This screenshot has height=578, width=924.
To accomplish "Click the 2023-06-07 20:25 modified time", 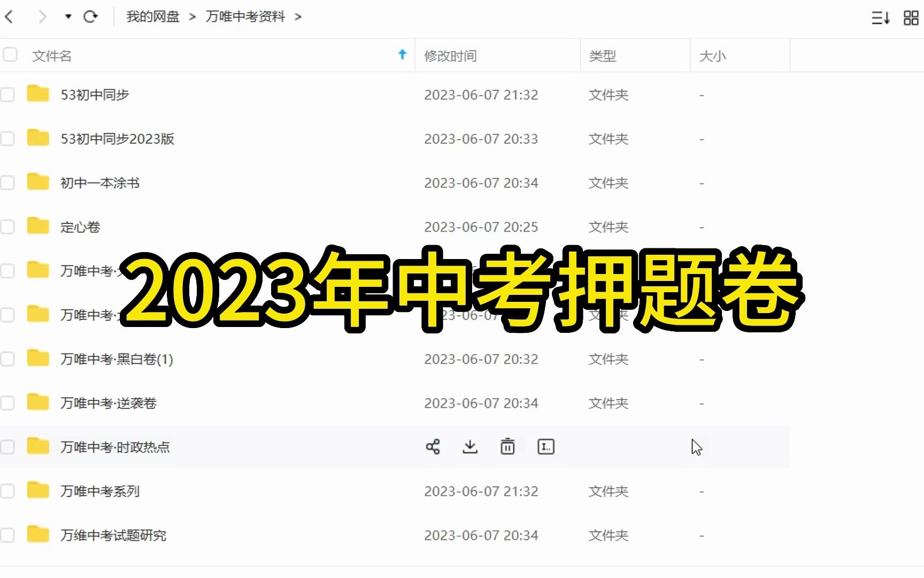I will (x=481, y=227).
